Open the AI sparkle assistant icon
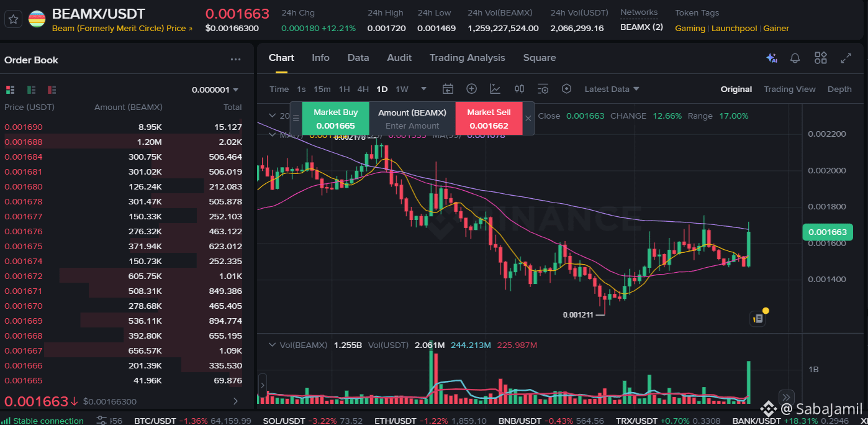This screenshot has width=868, height=425. coord(772,58)
